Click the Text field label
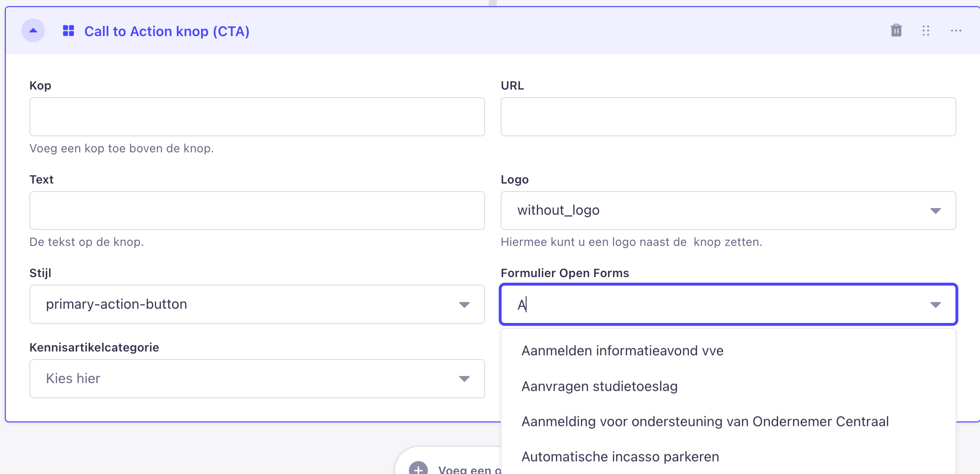The height and width of the screenshot is (474, 980). 41,180
